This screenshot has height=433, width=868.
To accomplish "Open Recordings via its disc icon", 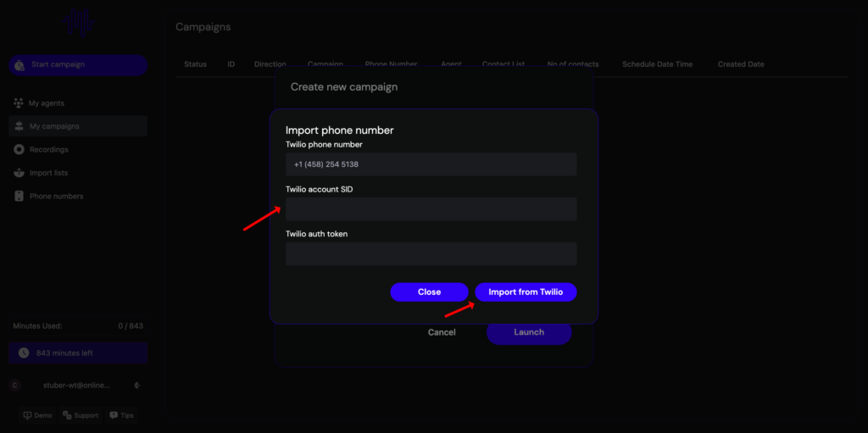I will click(19, 150).
